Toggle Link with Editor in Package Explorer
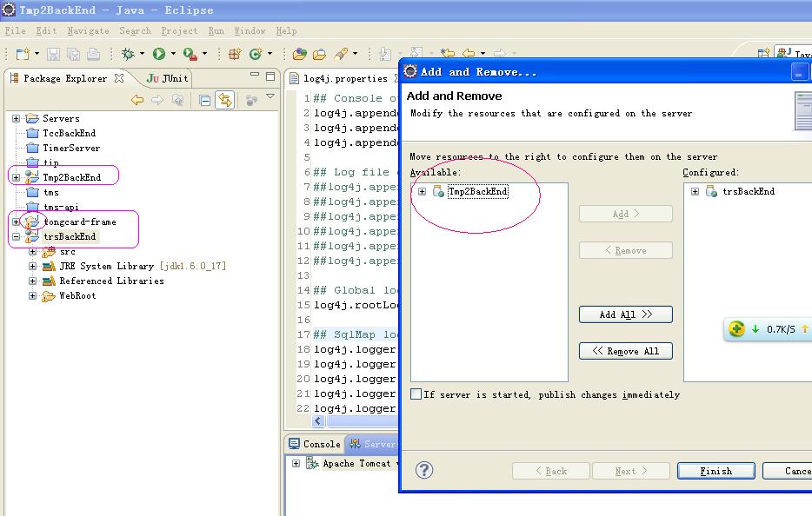 (x=225, y=100)
